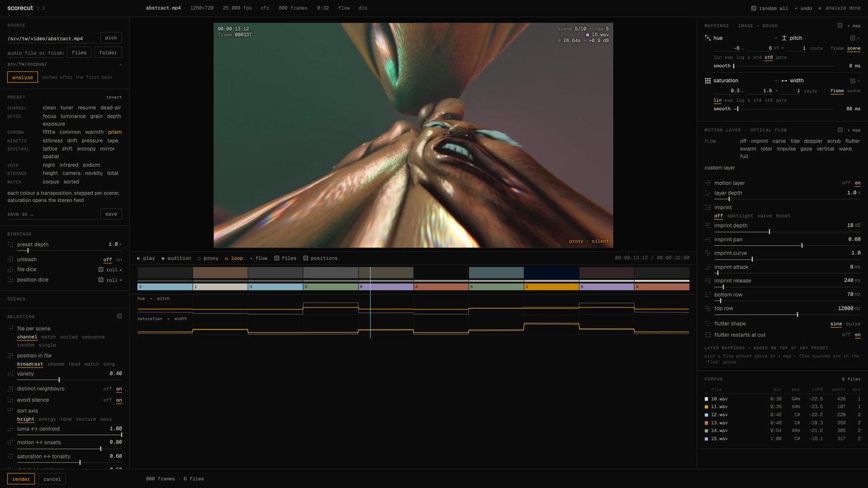Start playback with play
Image resolution: width=868 pixels, height=488 pixels.
pyautogui.click(x=146, y=258)
